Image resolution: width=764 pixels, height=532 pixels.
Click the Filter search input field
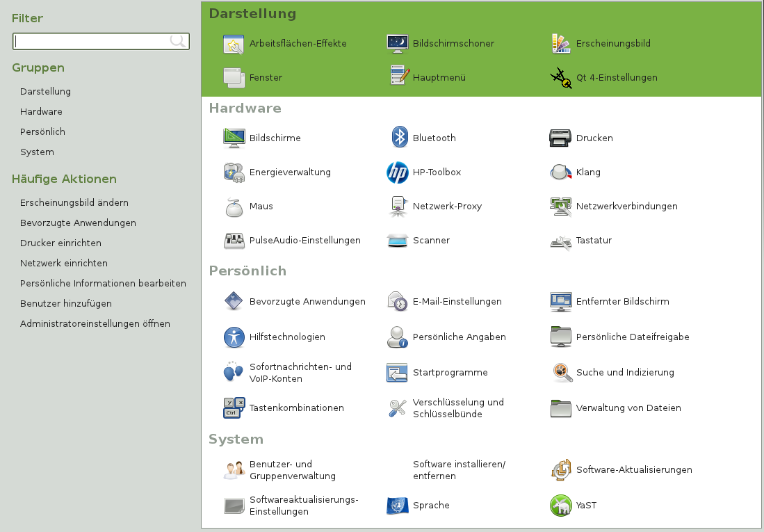pos(90,42)
